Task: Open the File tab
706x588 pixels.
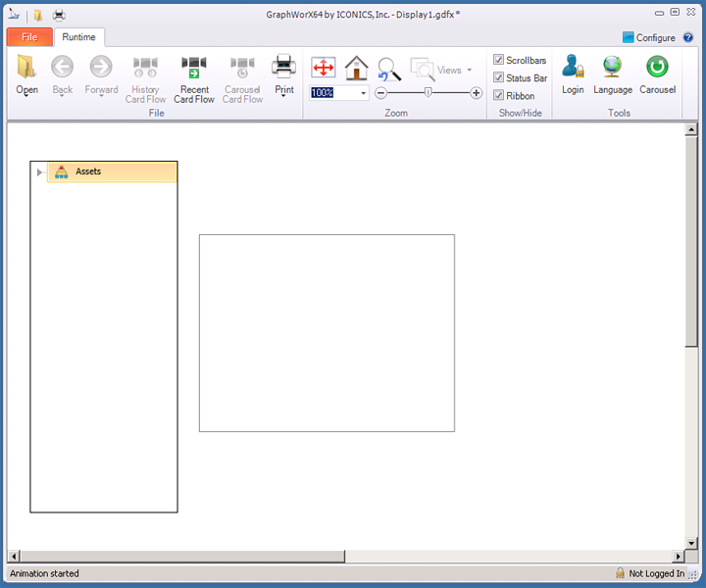Action: coord(29,37)
